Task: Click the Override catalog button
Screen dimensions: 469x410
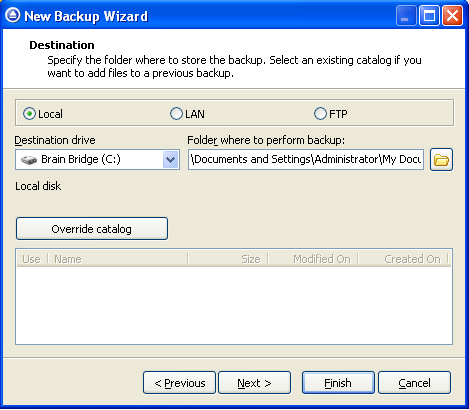Action: coord(92,229)
